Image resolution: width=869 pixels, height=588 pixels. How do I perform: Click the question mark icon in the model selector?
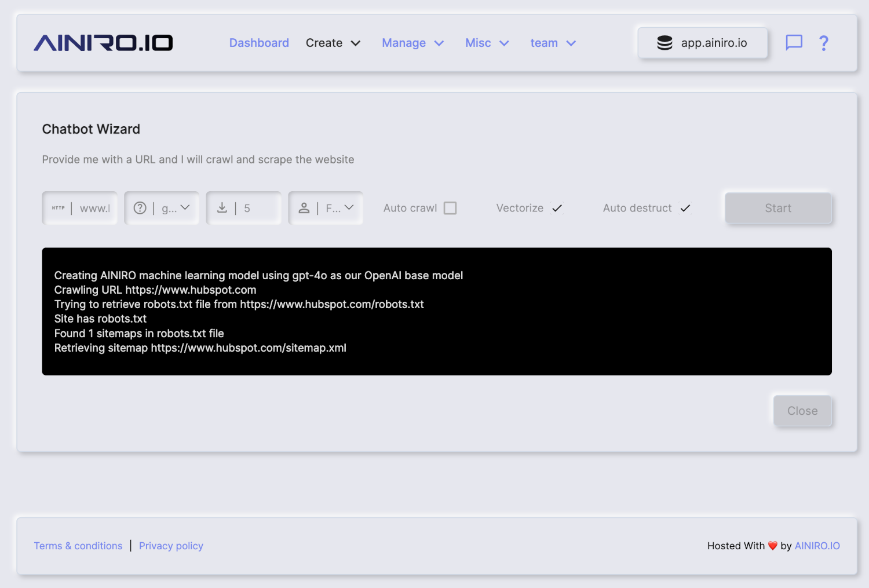140,208
